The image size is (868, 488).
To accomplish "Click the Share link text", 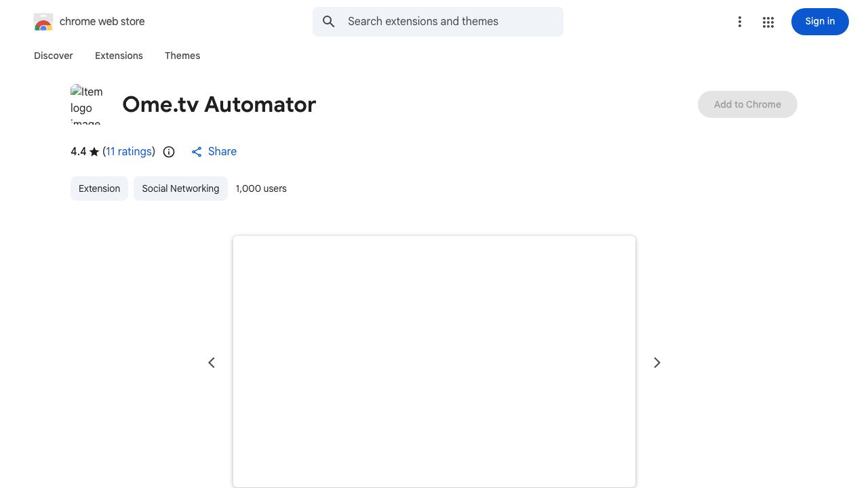I will (222, 152).
